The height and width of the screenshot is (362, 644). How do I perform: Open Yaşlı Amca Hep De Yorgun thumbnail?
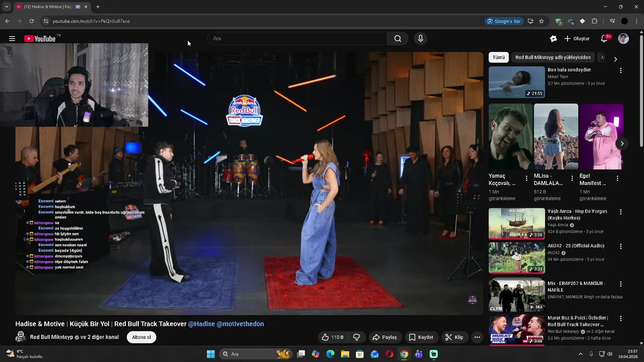[x=517, y=224]
